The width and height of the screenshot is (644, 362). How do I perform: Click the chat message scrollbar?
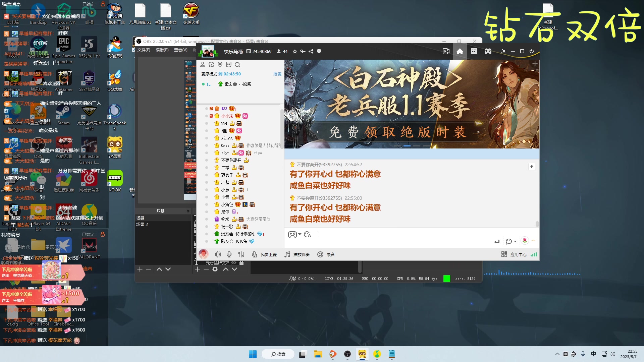click(x=537, y=224)
